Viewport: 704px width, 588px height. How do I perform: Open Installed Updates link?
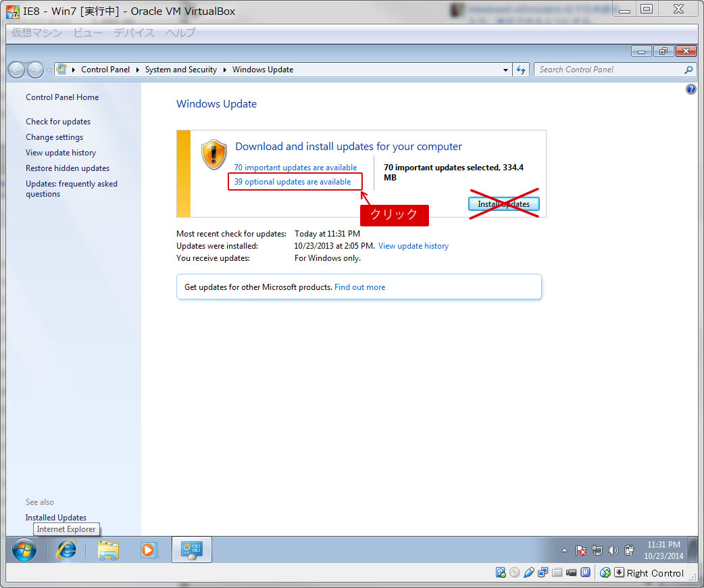click(x=55, y=518)
